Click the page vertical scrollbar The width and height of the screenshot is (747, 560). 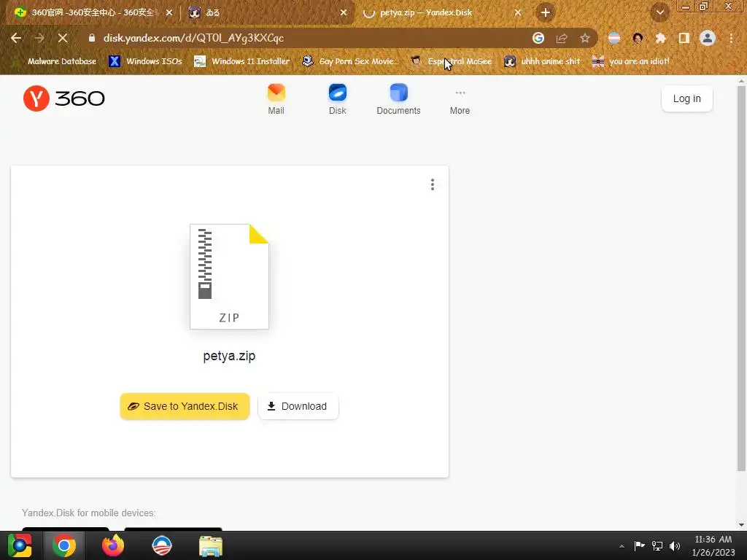tap(741, 279)
